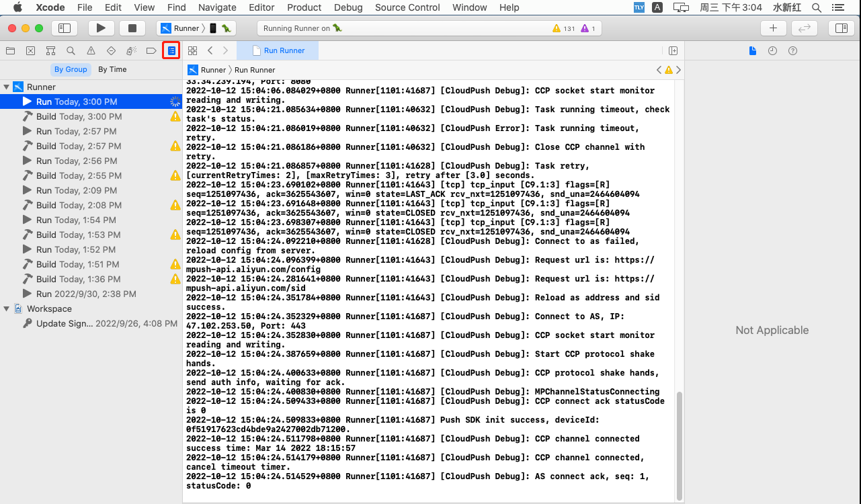Click the input source A icon in menu bar

(x=657, y=7)
